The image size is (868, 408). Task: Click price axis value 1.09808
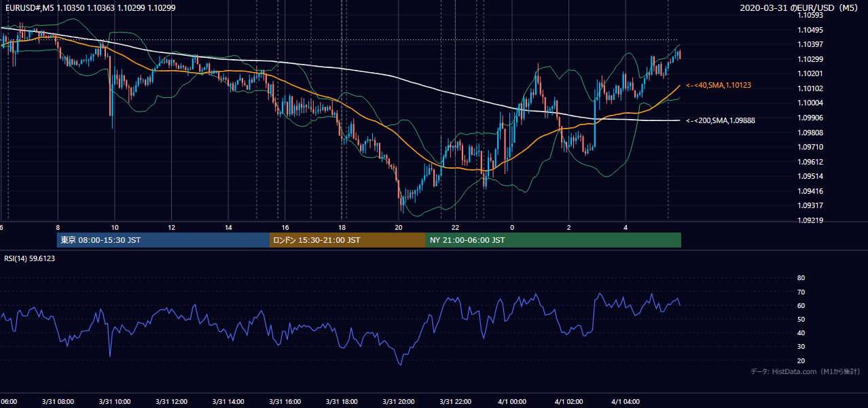point(810,133)
